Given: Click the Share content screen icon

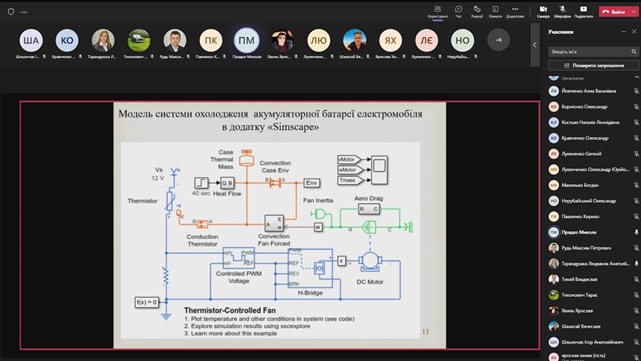Looking at the screenshot, I should 583,11.
